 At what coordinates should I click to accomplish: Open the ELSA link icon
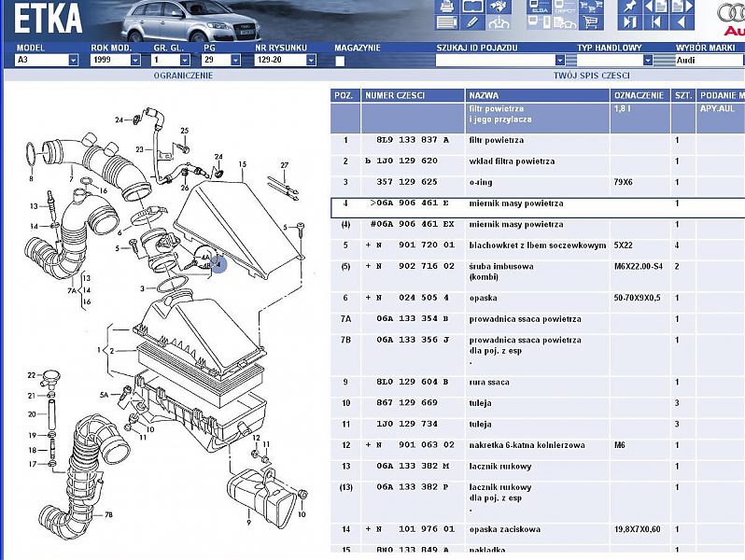coord(540,7)
